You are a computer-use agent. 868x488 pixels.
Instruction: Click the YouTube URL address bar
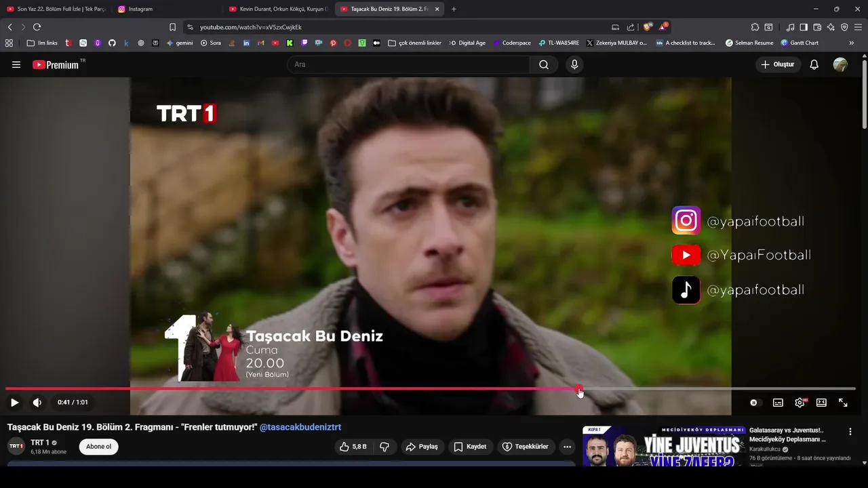point(400,27)
